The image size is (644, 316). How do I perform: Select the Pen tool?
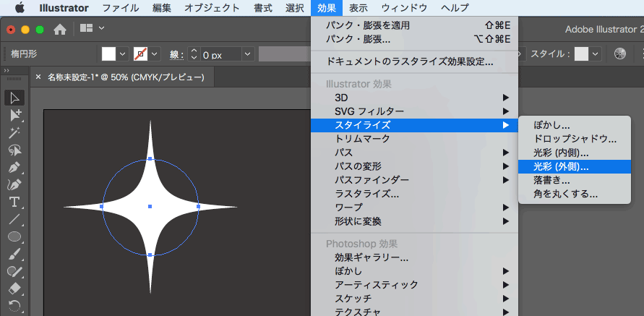[x=14, y=168]
